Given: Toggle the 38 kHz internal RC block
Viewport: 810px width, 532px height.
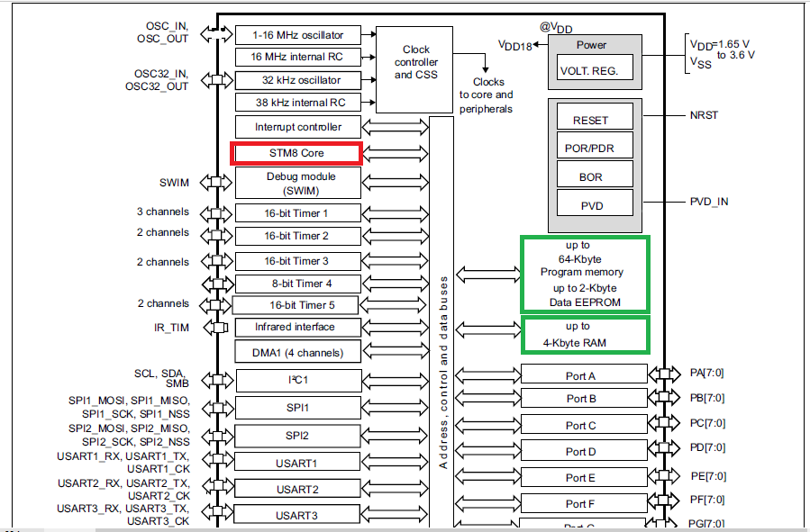Looking at the screenshot, I should 297,102.
